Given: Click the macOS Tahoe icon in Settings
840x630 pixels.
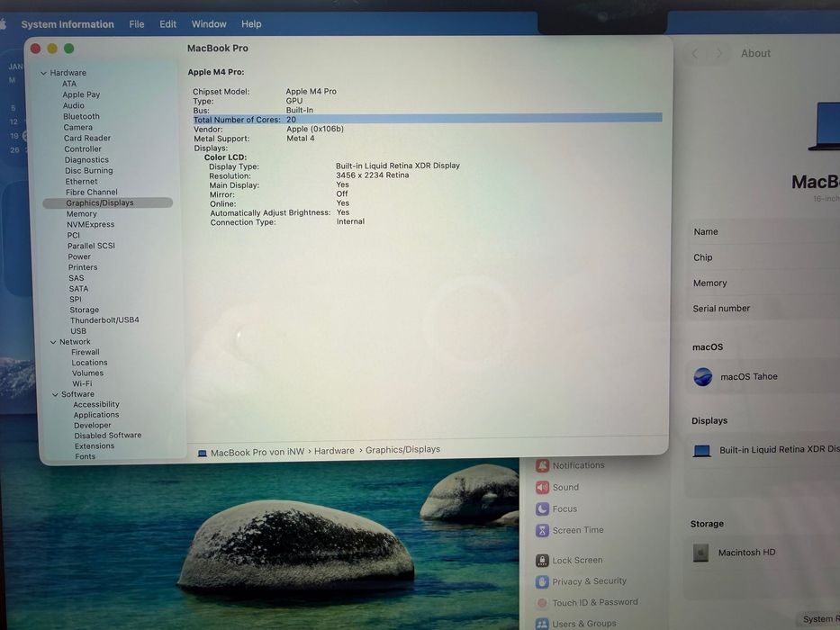Looking at the screenshot, I should pyautogui.click(x=703, y=376).
